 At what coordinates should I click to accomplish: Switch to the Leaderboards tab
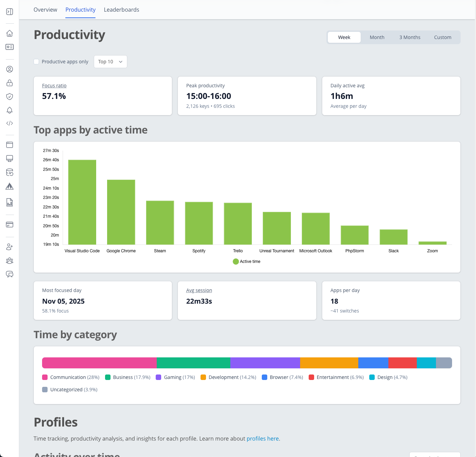121,10
